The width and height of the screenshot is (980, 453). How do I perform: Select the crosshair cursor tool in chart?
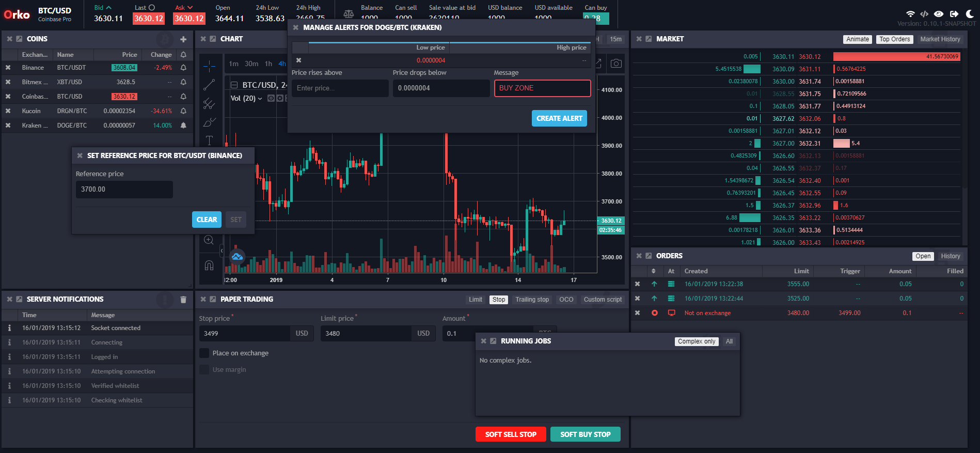coord(209,66)
